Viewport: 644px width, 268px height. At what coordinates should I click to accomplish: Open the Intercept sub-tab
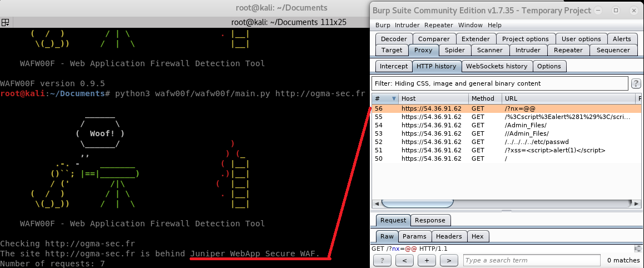[x=394, y=66]
